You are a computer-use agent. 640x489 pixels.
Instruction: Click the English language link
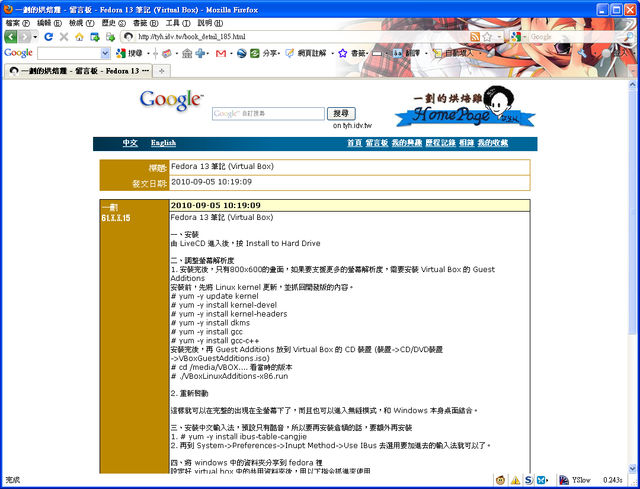pos(163,143)
